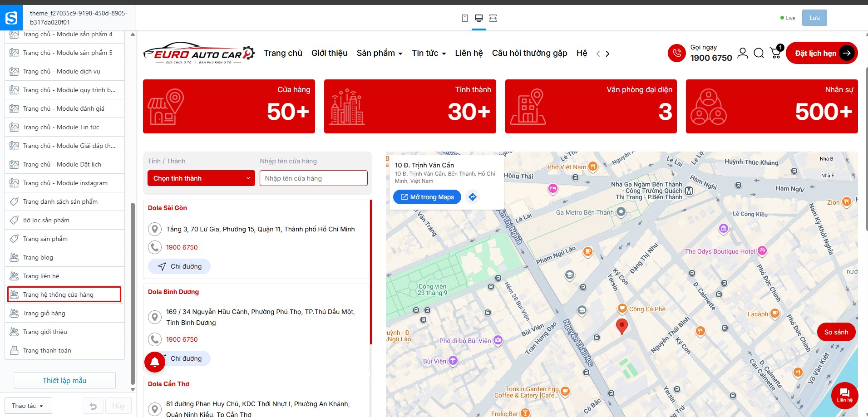The width and height of the screenshot is (868, 417).
Task: Click Chỉ đường for Dola Sài Gòn
Action: 179,266
